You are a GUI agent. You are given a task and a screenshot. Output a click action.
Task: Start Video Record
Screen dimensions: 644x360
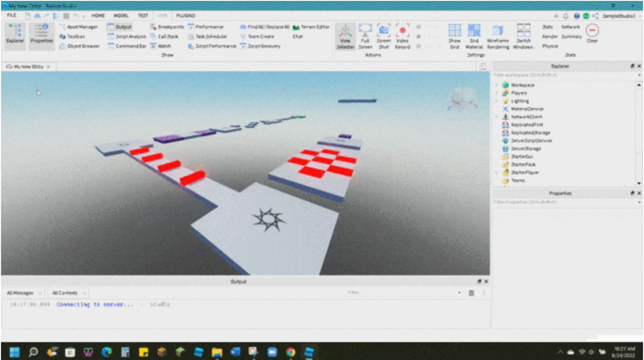point(402,36)
